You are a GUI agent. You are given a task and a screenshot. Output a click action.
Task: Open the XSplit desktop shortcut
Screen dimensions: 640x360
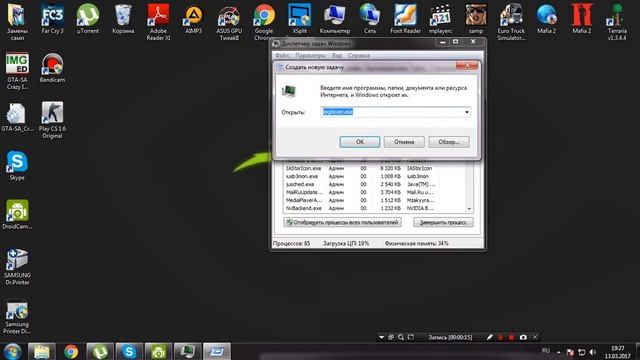point(299,19)
